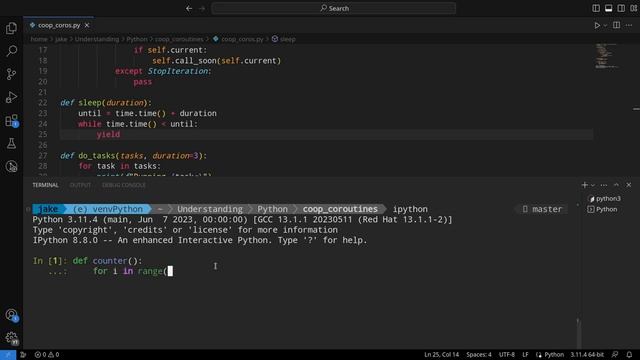Close the coop_coros.py tab
Screen dimensions: 640x360
point(87,25)
